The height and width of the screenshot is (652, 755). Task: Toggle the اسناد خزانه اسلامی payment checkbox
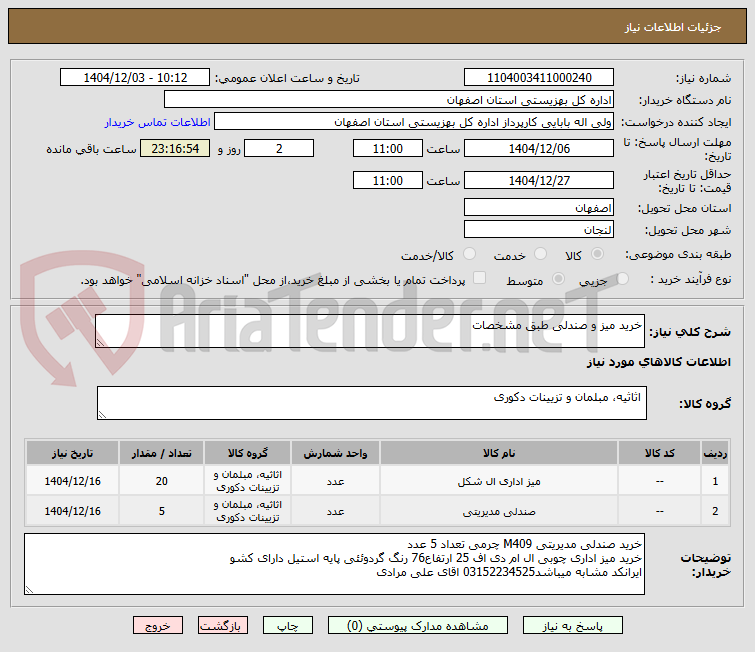pyautogui.click(x=480, y=278)
